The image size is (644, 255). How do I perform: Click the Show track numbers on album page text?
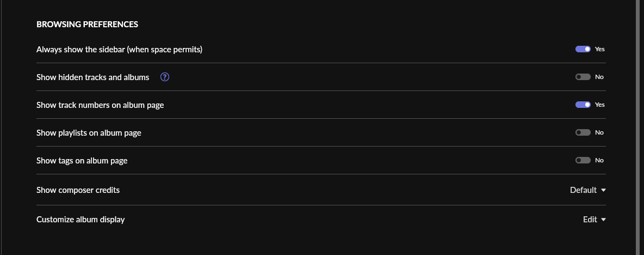pos(100,105)
